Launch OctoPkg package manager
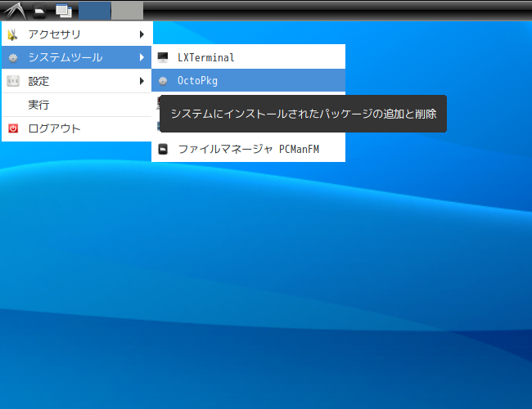The width and height of the screenshot is (532, 409). click(x=248, y=80)
